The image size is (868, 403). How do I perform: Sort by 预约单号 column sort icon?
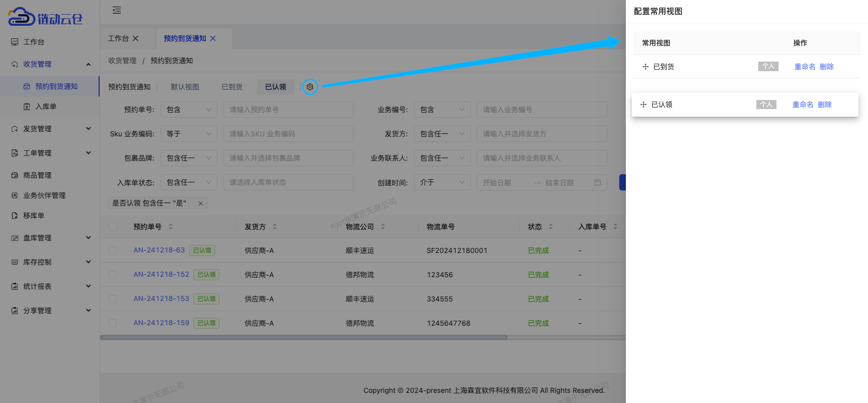point(170,227)
